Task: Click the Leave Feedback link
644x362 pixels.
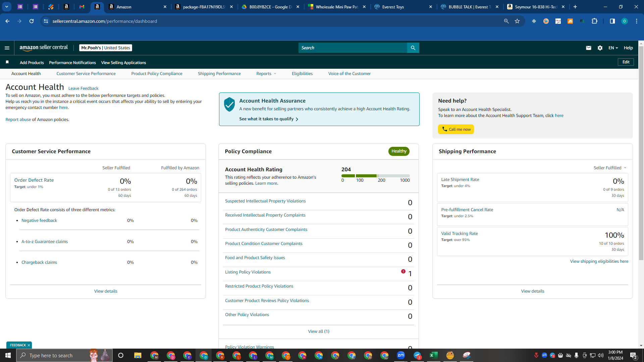Action: pyautogui.click(x=84, y=88)
